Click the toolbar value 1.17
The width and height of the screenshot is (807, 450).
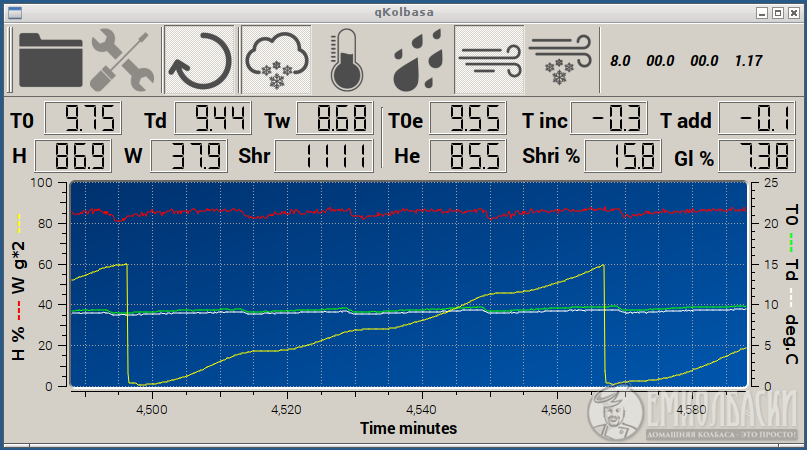click(x=748, y=61)
